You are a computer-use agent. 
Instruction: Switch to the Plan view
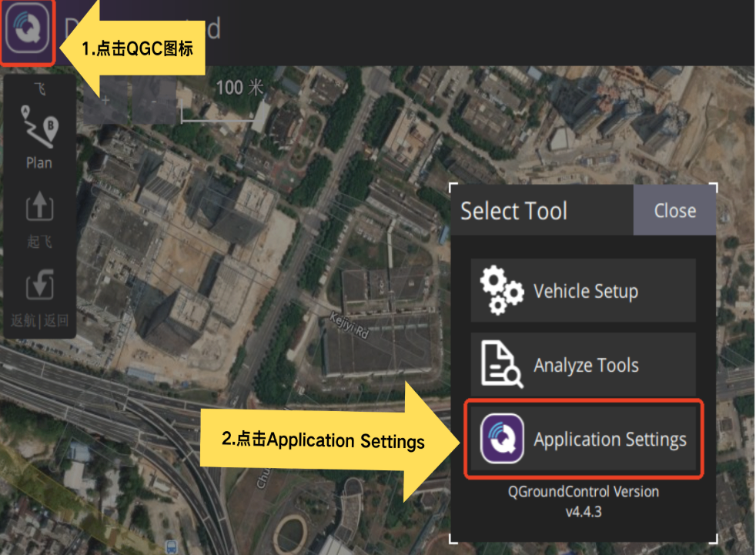pyautogui.click(x=39, y=138)
